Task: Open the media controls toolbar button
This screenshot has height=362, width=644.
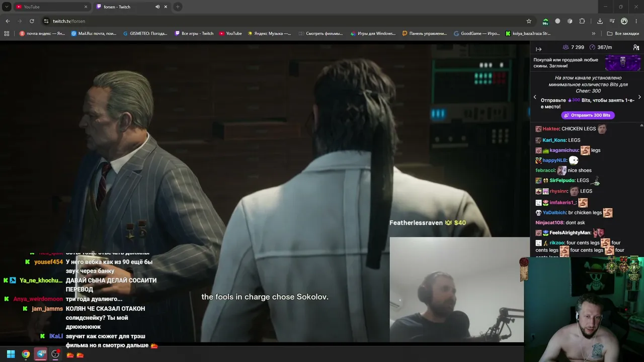Action: click(x=612, y=21)
